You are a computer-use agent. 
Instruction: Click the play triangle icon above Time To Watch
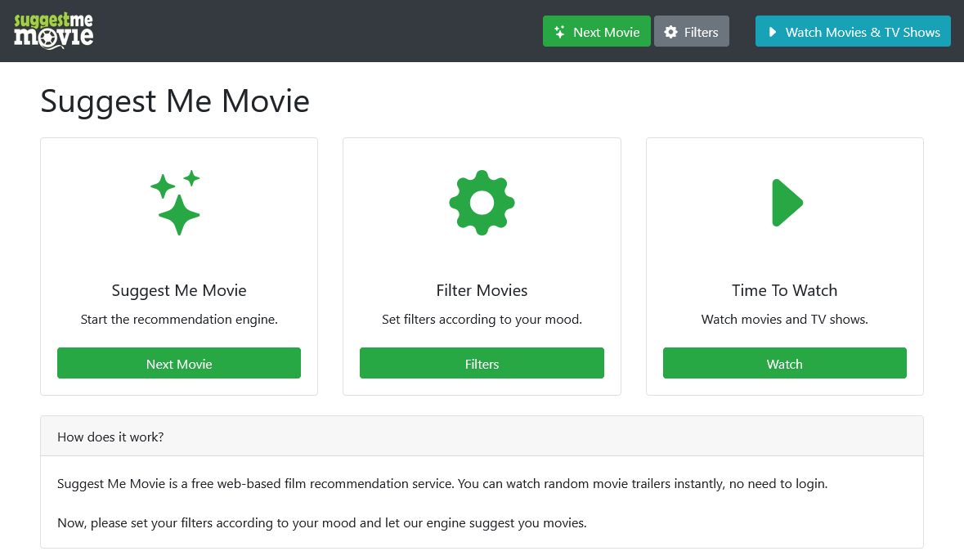click(x=786, y=203)
